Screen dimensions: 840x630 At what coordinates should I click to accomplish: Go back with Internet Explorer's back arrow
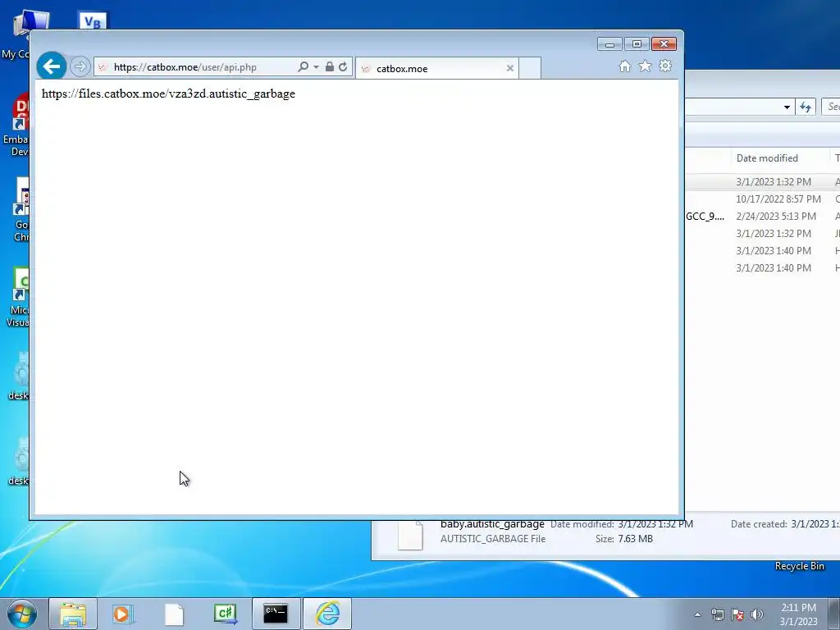coord(52,66)
